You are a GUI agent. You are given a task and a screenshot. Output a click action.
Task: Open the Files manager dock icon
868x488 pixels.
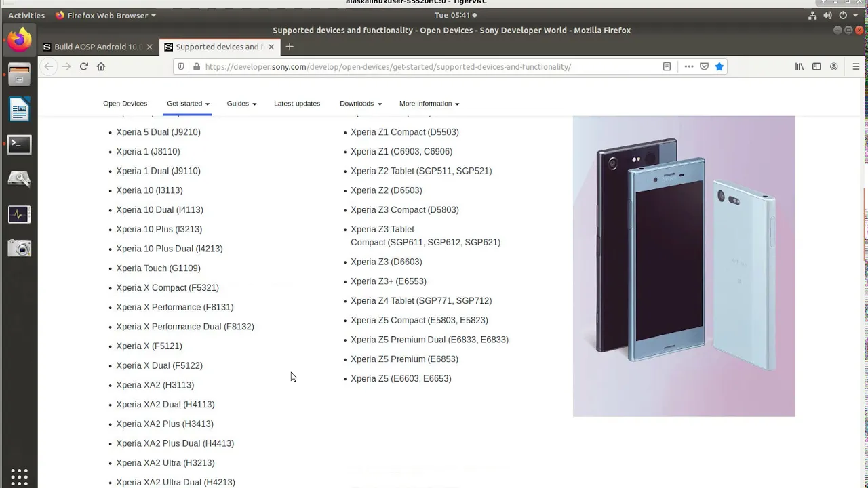tap(19, 74)
